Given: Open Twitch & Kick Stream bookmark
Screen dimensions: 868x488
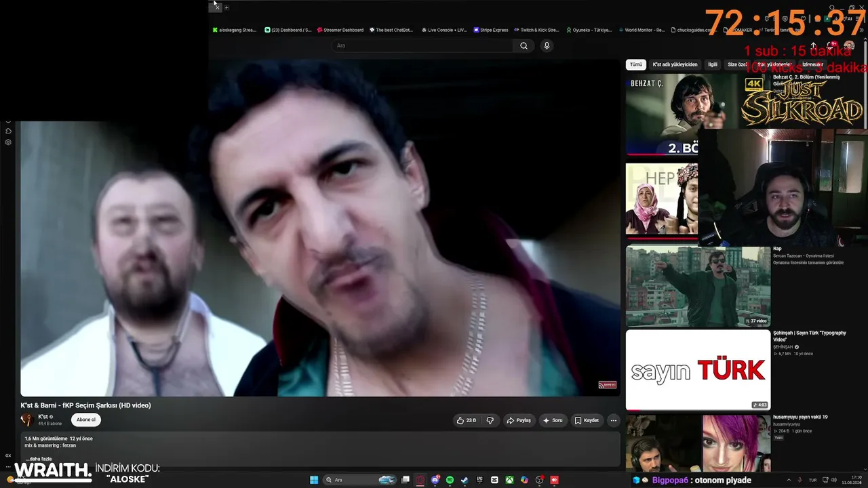Looking at the screenshot, I should 536,30.
